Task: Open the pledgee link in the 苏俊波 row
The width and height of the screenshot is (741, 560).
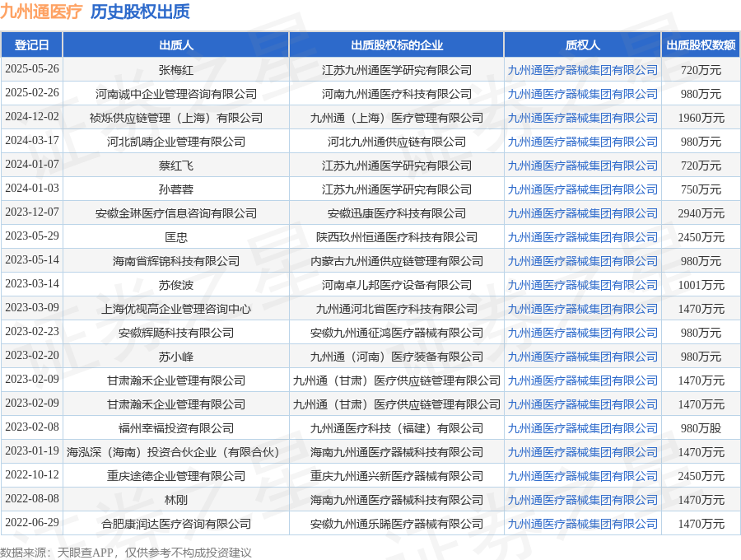Action: point(582,285)
